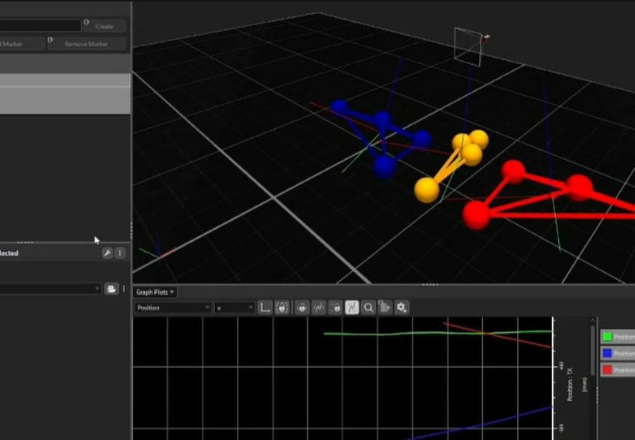Open the Position data type dropdown

click(x=172, y=308)
